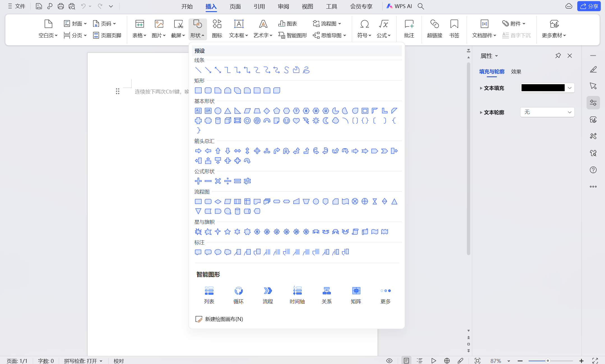
Task: Insert the cloud callout shape
Action: [x=228, y=252]
